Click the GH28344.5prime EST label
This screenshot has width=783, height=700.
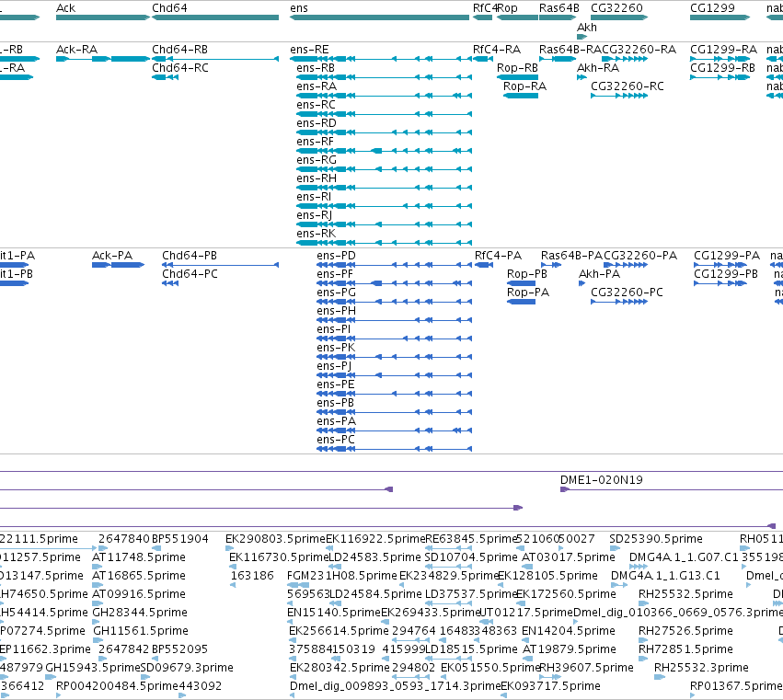pyautogui.click(x=140, y=613)
